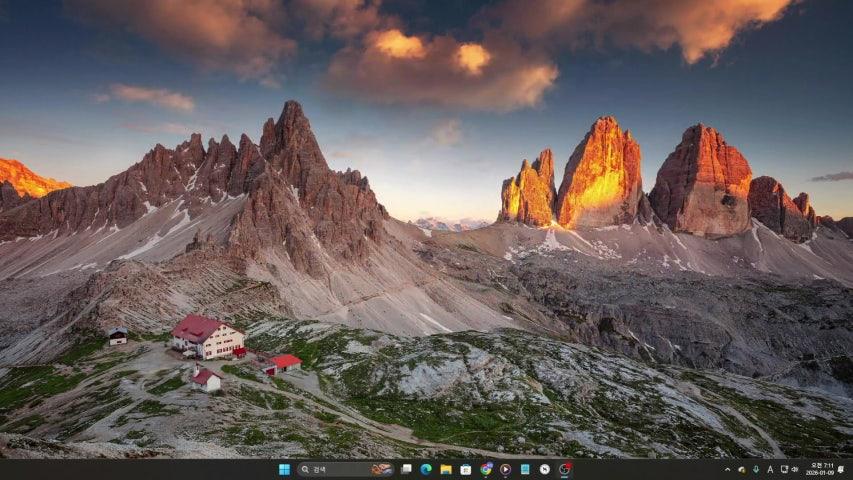This screenshot has height=480, width=853.
Task: Open the clock and date calendar flyout
Action: pos(820,469)
